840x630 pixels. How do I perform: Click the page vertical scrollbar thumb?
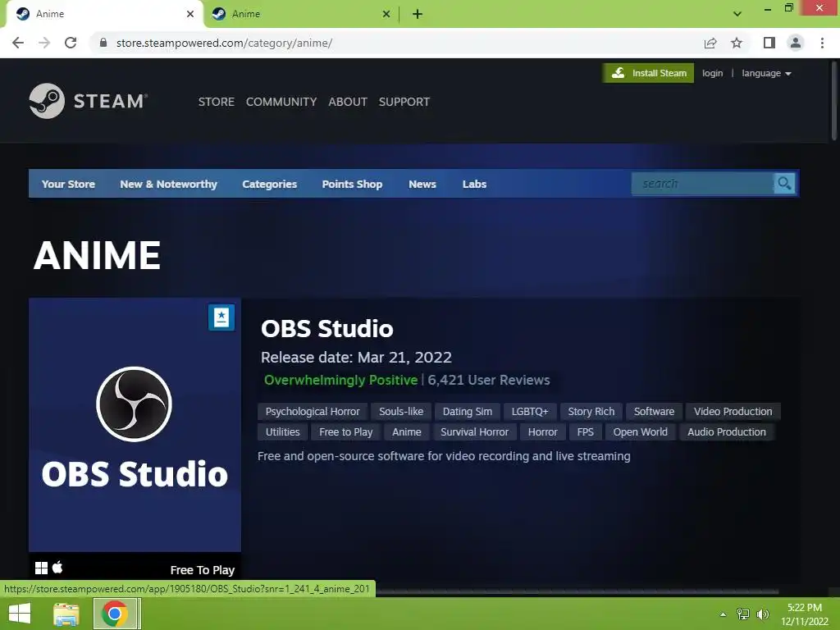[x=834, y=101]
